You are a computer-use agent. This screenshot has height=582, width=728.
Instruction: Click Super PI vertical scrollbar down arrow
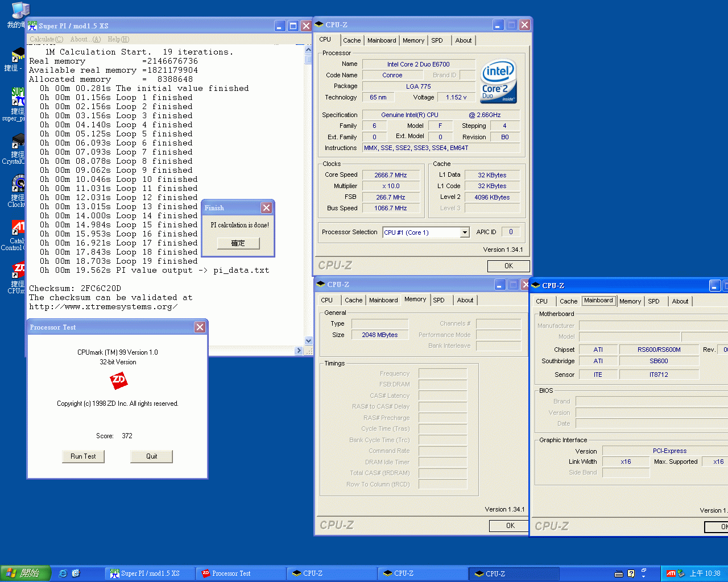coord(308,341)
